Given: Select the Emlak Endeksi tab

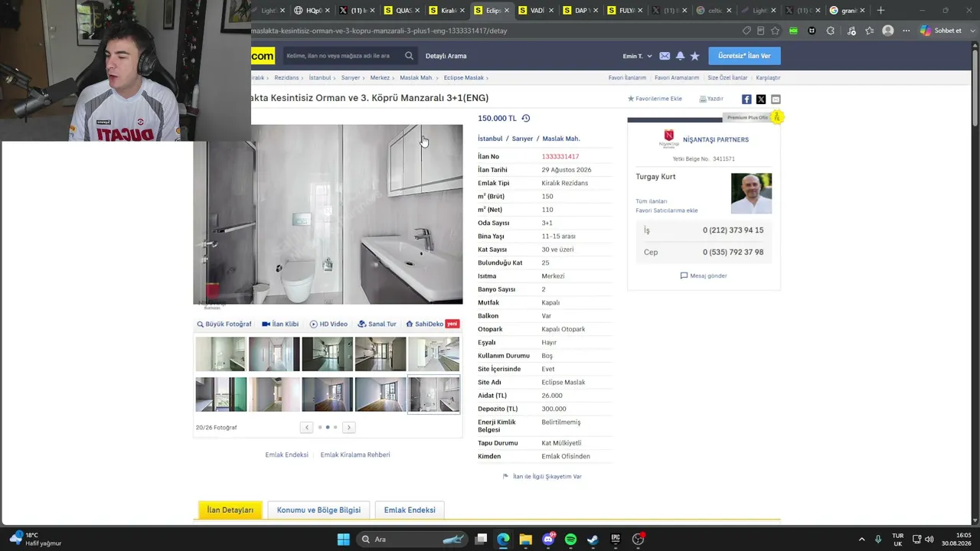Looking at the screenshot, I should coord(410,510).
